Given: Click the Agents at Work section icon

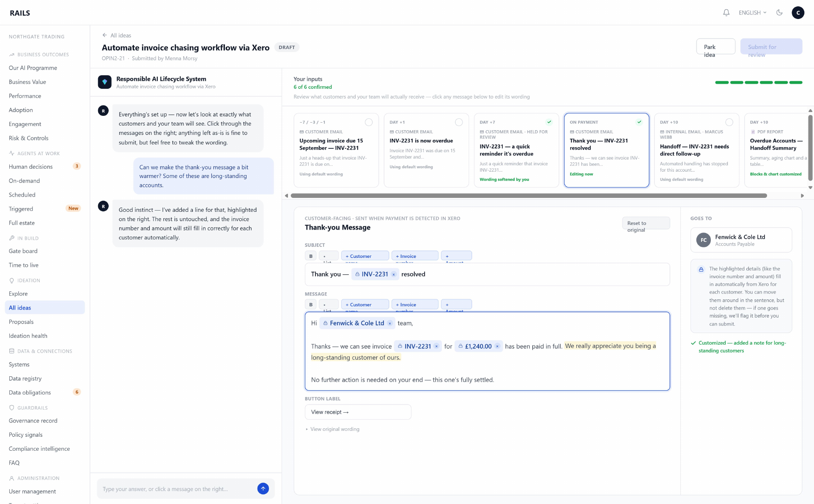Looking at the screenshot, I should click(12, 153).
